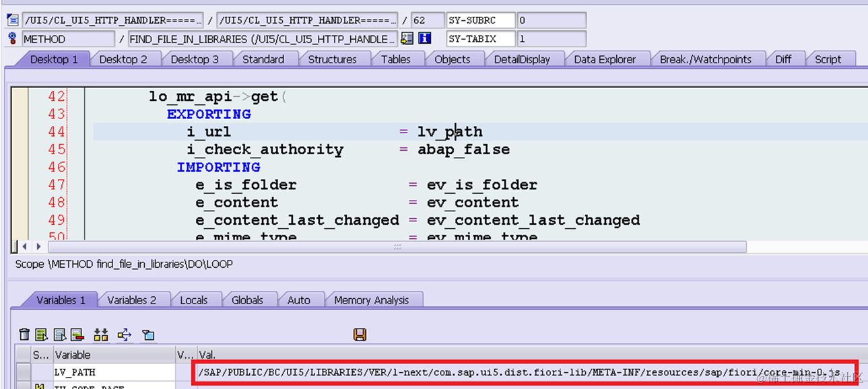The height and width of the screenshot is (389, 868).
Task: Click line number 47 in the gutter
Action: (x=57, y=184)
